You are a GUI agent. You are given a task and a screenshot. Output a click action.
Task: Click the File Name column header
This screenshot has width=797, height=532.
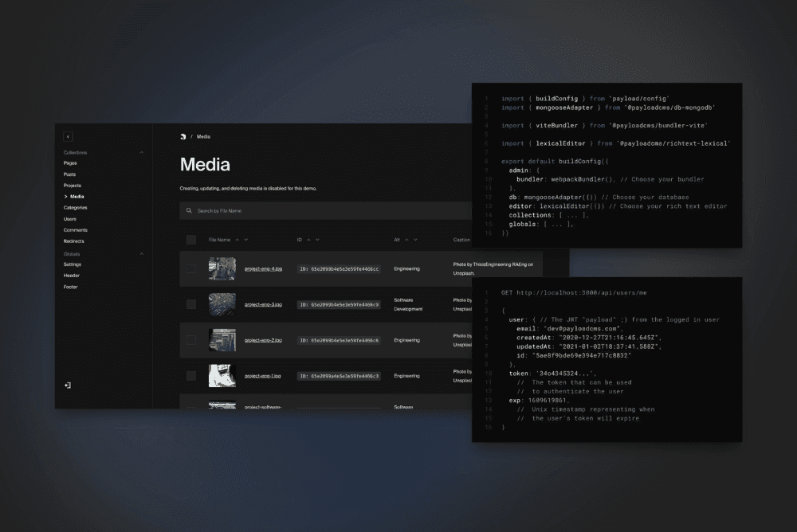(x=220, y=240)
